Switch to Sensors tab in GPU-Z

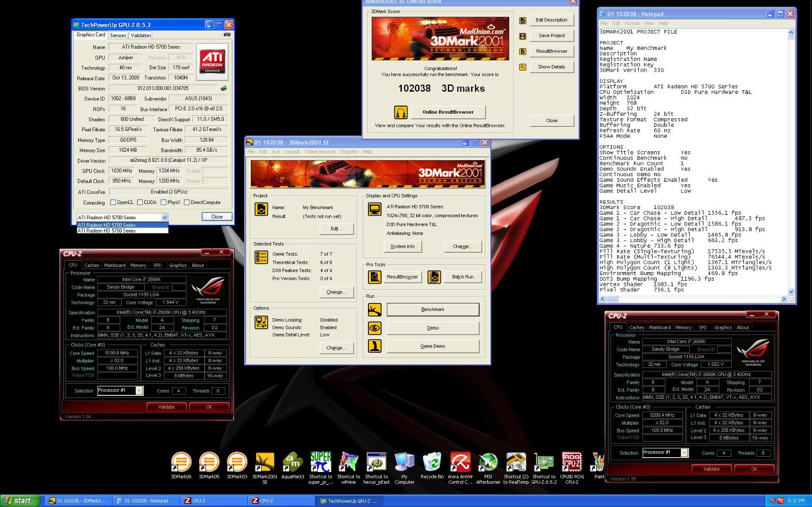tap(118, 36)
